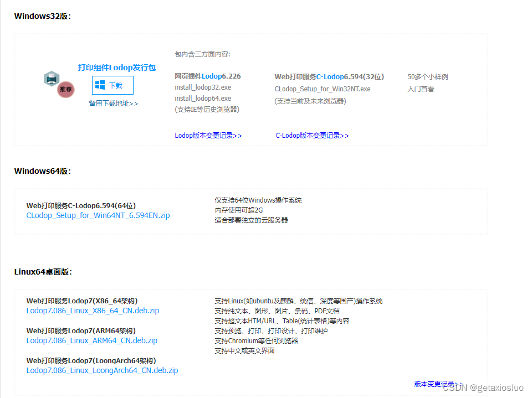The height and width of the screenshot is (398, 532).
Task: Open the 备用下载地址 backup download link
Action: click(113, 103)
